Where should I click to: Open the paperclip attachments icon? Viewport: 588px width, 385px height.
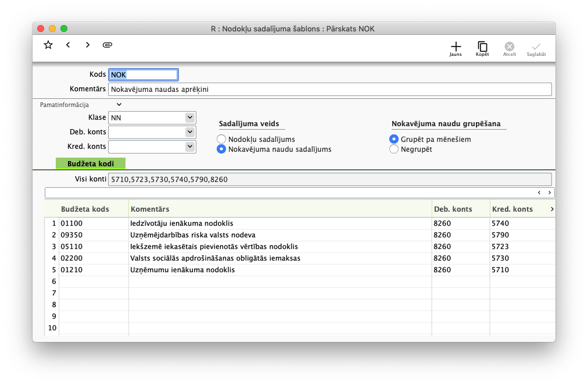point(107,45)
